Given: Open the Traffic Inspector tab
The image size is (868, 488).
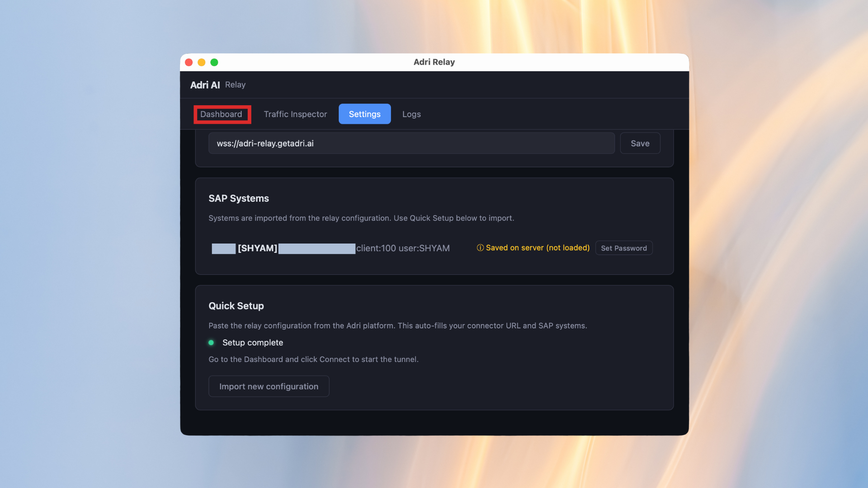Looking at the screenshot, I should tap(295, 114).
